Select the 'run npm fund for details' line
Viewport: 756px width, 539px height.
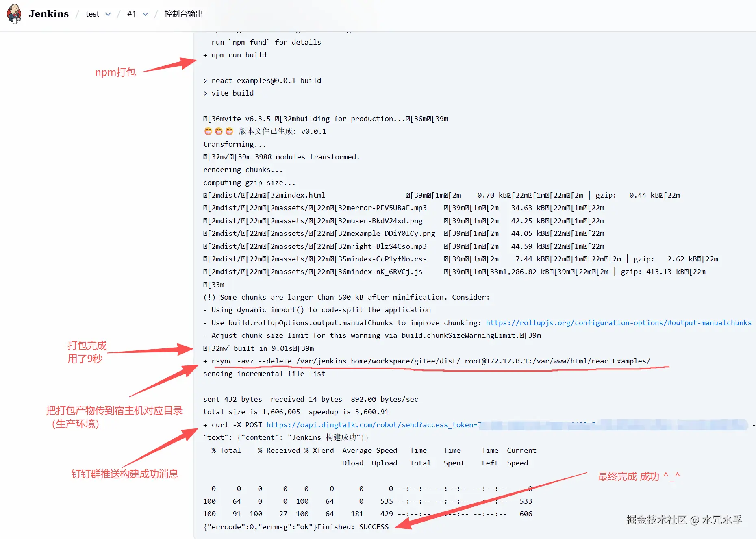(266, 42)
